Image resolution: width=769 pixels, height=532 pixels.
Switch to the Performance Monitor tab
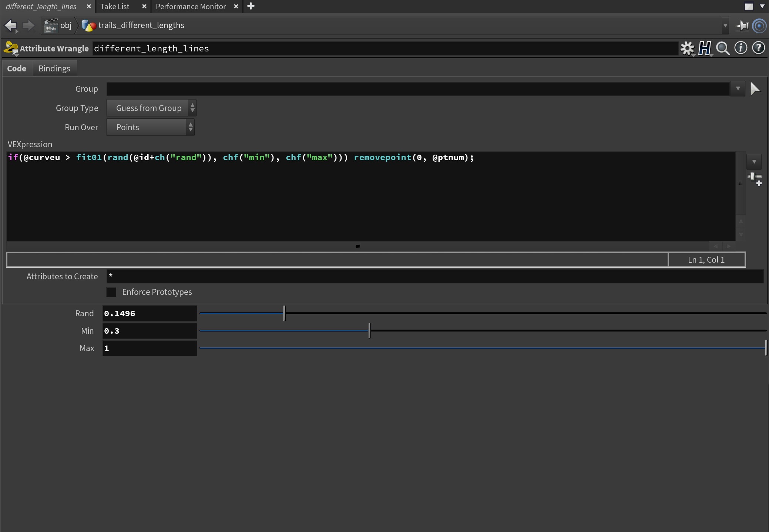pos(191,6)
